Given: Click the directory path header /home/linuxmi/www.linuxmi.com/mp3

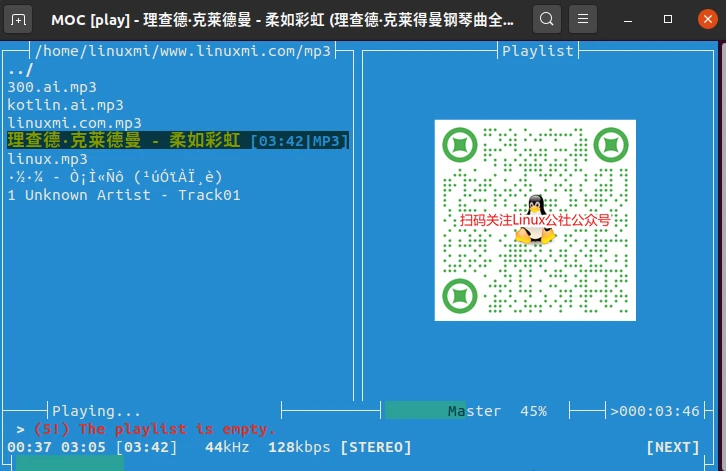Looking at the screenshot, I should [x=183, y=51].
